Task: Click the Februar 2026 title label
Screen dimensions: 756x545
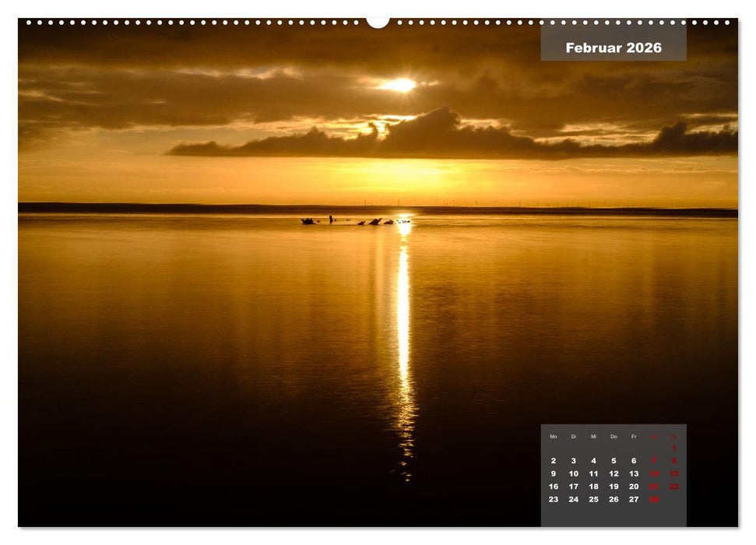Action: pos(614,47)
